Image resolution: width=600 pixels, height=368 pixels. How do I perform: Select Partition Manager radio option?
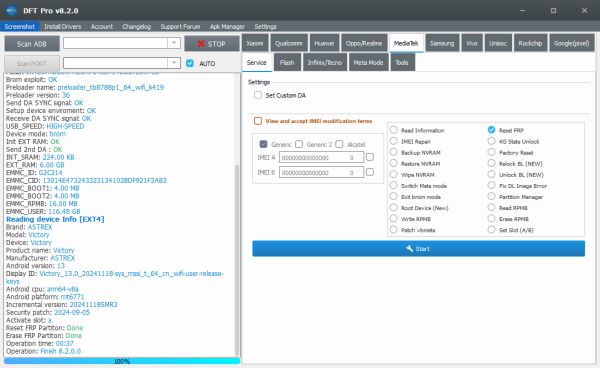click(x=492, y=197)
